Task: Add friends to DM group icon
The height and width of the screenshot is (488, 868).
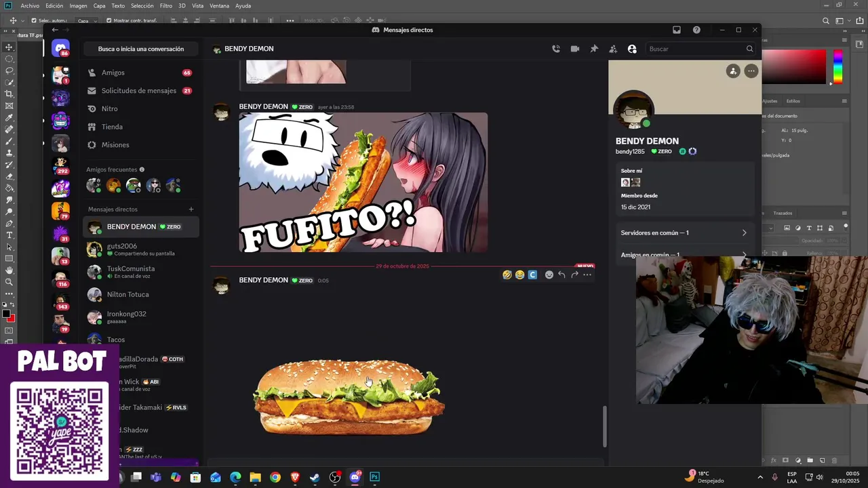Action: [x=613, y=49]
